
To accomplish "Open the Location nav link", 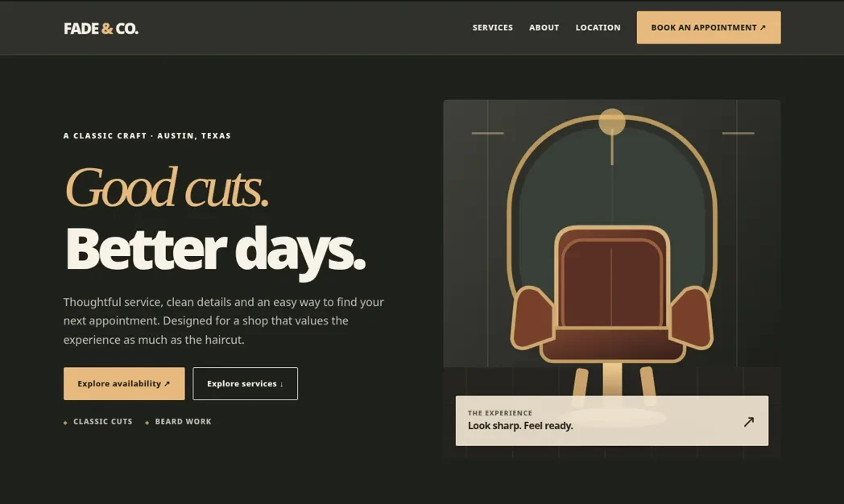I will [x=598, y=27].
